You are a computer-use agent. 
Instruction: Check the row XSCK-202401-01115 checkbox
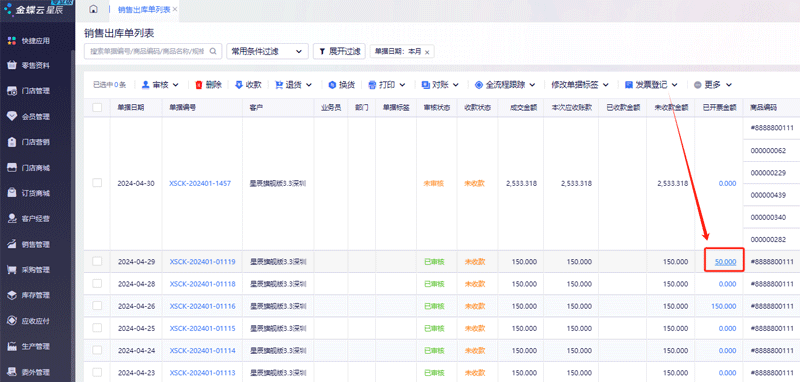click(x=97, y=328)
